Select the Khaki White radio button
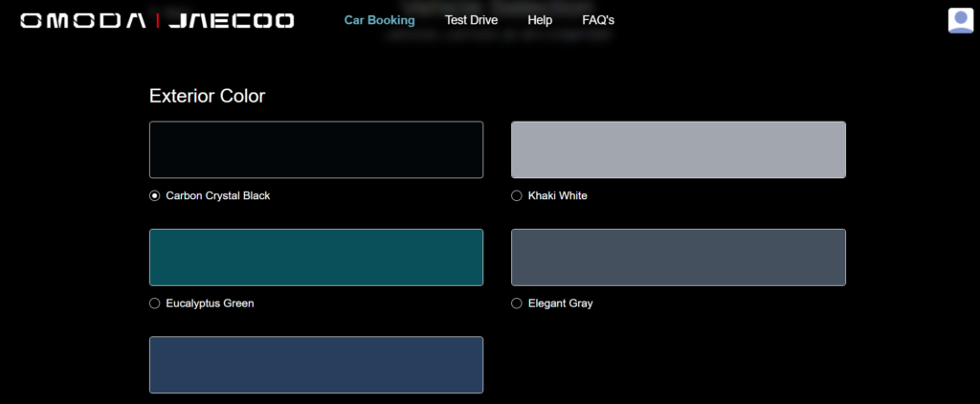980x404 pixels. 517,196
